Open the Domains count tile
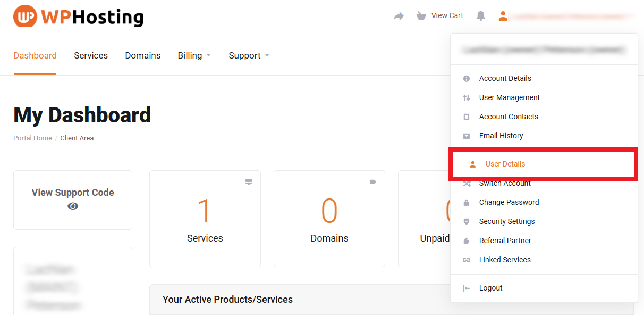 tap(329, 219)
